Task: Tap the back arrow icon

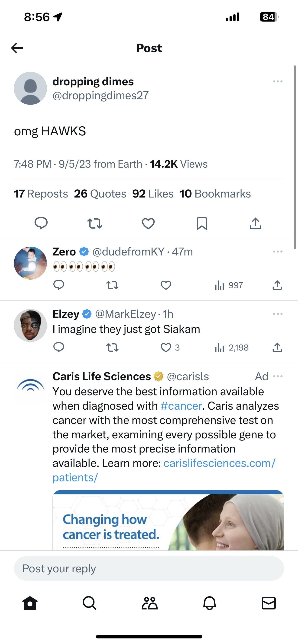Action: coord(17,48)
